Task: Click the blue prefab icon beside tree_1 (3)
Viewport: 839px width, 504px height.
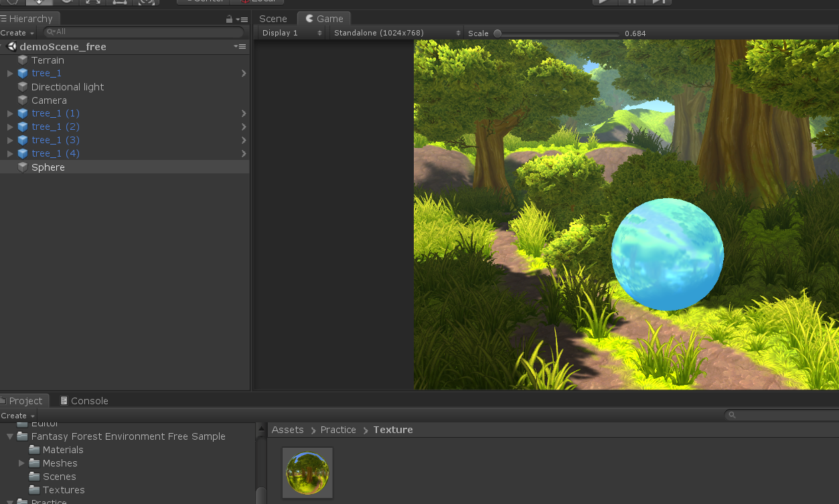Action: pos(23,140)
